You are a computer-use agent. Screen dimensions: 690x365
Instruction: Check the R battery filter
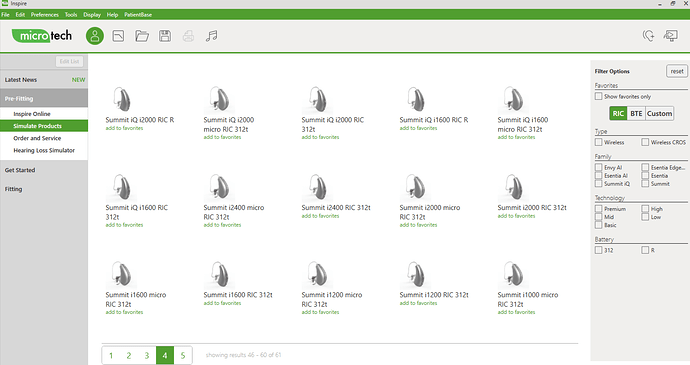tap(645, 250)
